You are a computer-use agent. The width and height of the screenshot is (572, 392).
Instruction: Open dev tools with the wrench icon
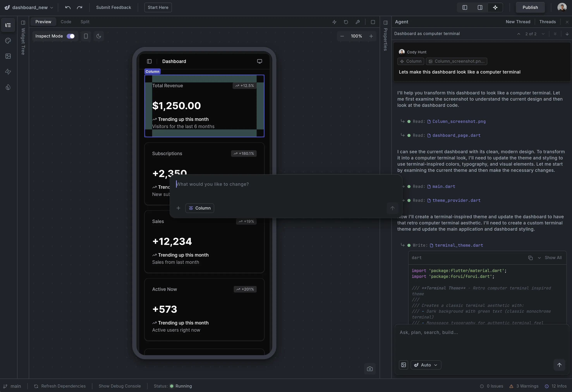(358, 22)
